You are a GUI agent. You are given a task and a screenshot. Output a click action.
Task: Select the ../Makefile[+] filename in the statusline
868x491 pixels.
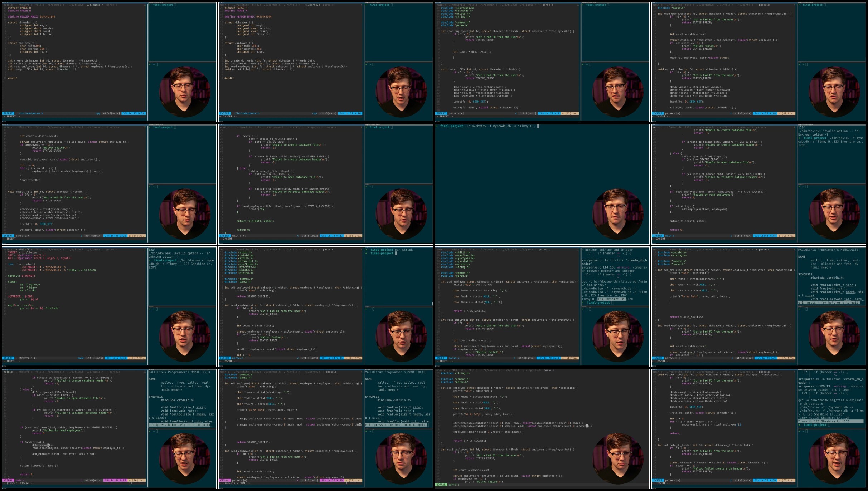pyautogui.click(x=26, y=358)
